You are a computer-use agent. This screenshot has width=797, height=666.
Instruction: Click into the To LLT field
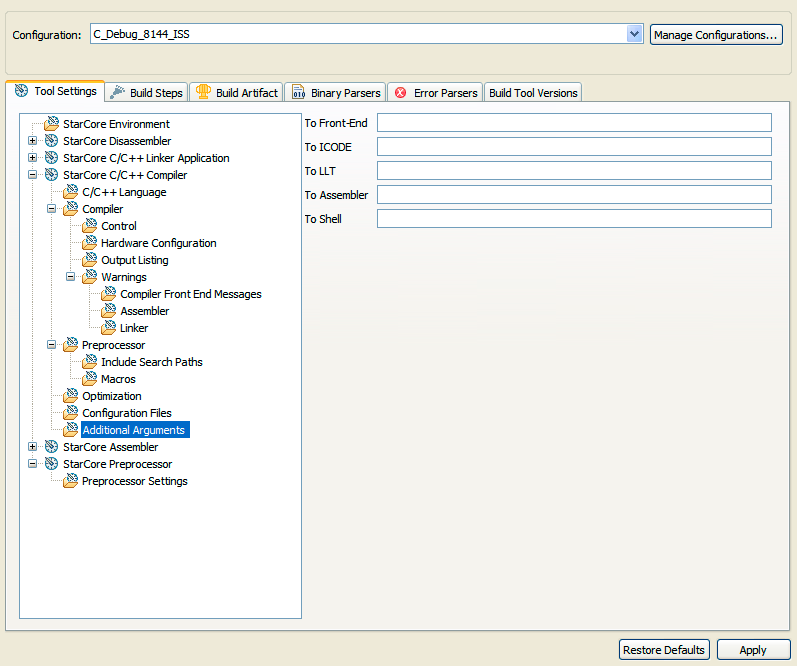click(574, 171)
